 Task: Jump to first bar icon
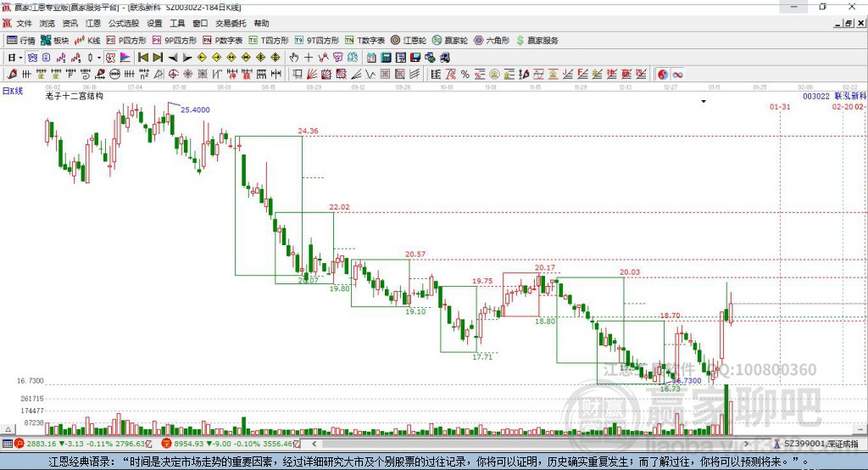tap(142, 58)
